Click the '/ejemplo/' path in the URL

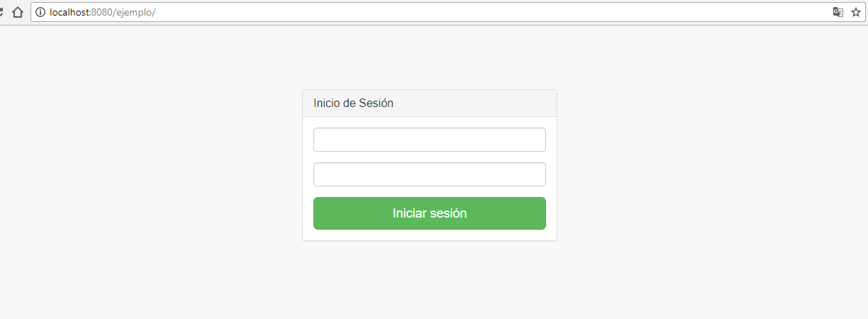click(x=134, y=12)
